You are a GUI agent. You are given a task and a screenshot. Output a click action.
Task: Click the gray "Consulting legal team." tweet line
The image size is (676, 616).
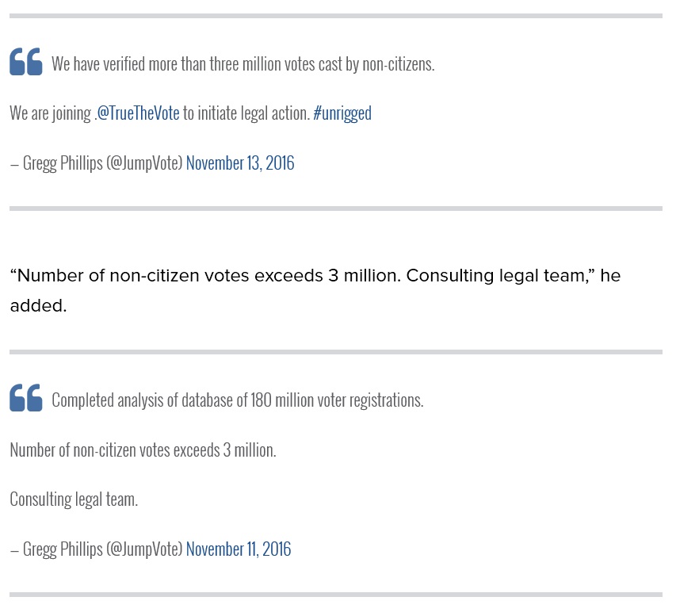click(x=74, y=499)
